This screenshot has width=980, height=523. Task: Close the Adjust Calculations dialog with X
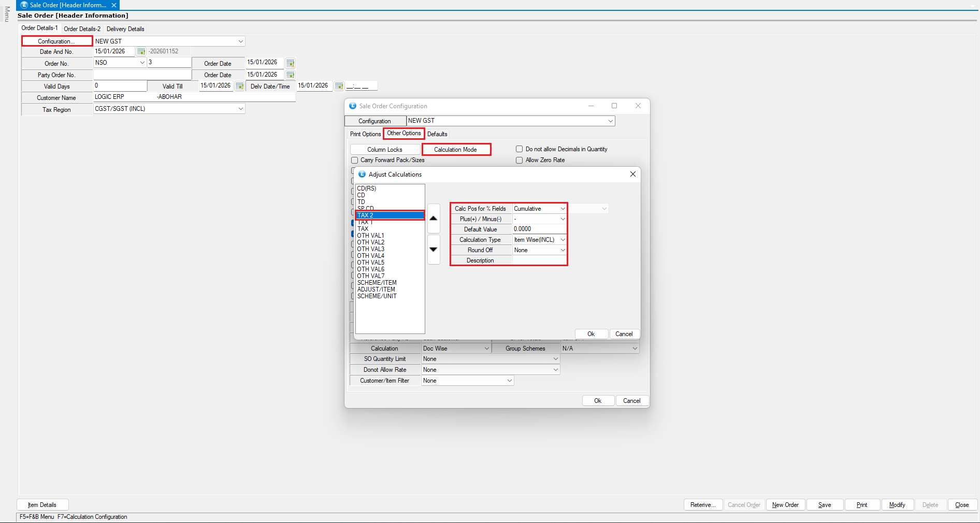632,175
